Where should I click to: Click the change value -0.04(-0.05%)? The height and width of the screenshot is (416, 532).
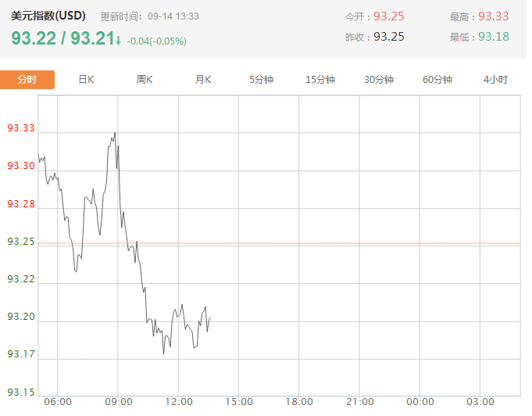point(157,41)
